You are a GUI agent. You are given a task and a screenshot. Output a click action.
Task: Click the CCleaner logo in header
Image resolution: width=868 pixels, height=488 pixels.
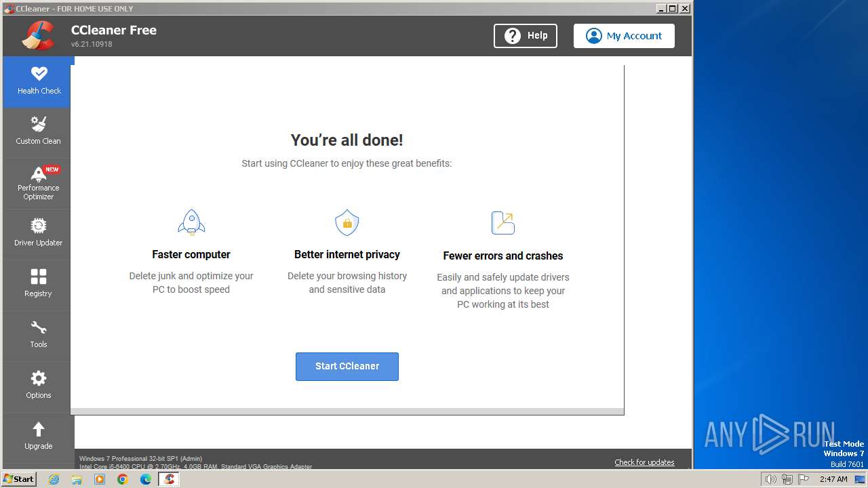[38, 36]
